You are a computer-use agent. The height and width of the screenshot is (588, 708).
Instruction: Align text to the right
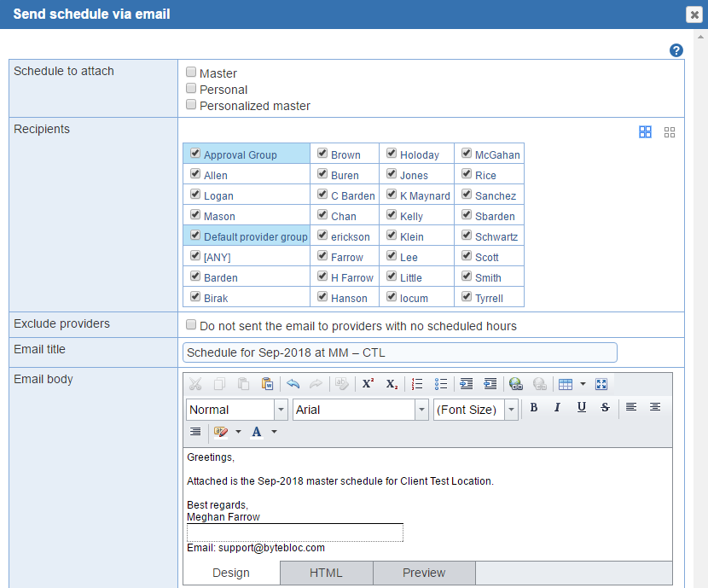pos(195,432)
